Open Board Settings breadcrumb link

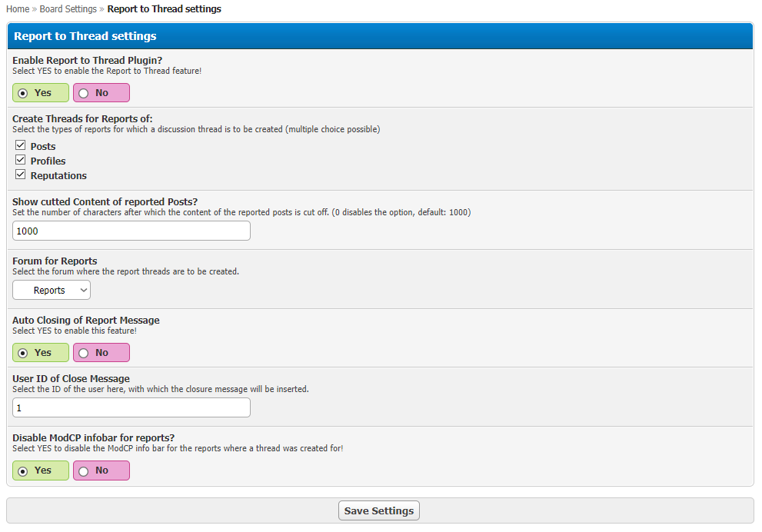[x=68, y=9]
